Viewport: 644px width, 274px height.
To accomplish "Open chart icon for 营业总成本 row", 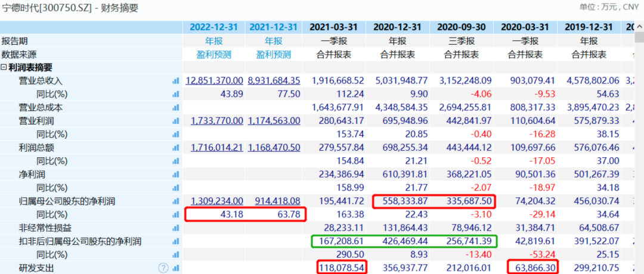I will [x=176, y=108].
